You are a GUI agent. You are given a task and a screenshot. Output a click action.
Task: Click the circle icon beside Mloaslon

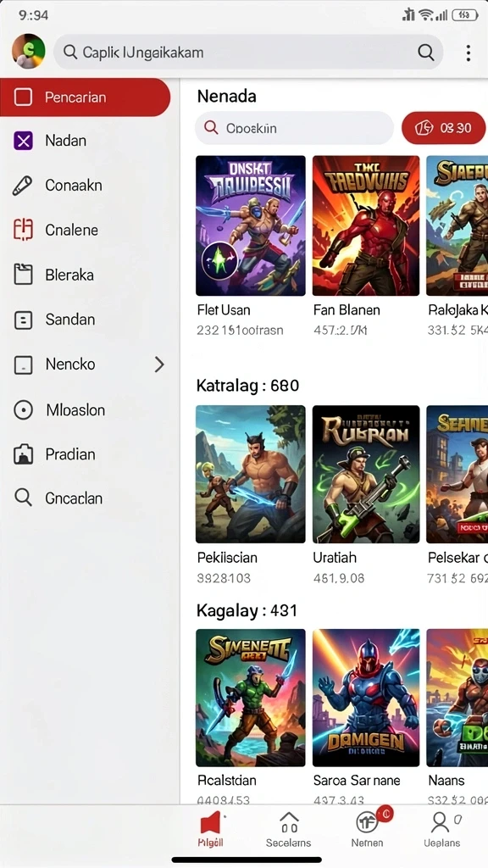pyautogui.click(x=23, y=410)
